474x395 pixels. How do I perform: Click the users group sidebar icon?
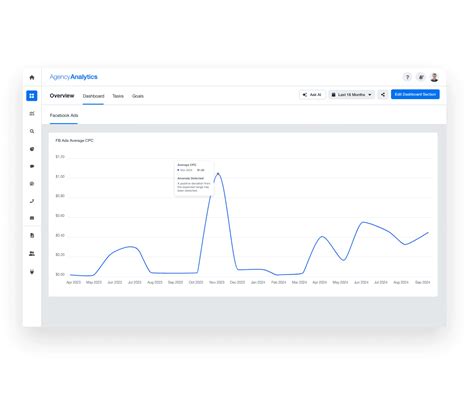click(x=32, y=254)
